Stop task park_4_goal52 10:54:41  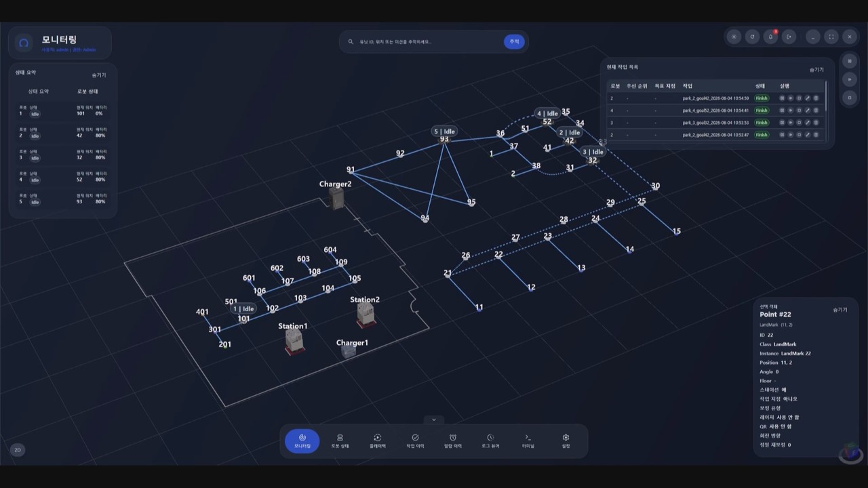(799, 110)
